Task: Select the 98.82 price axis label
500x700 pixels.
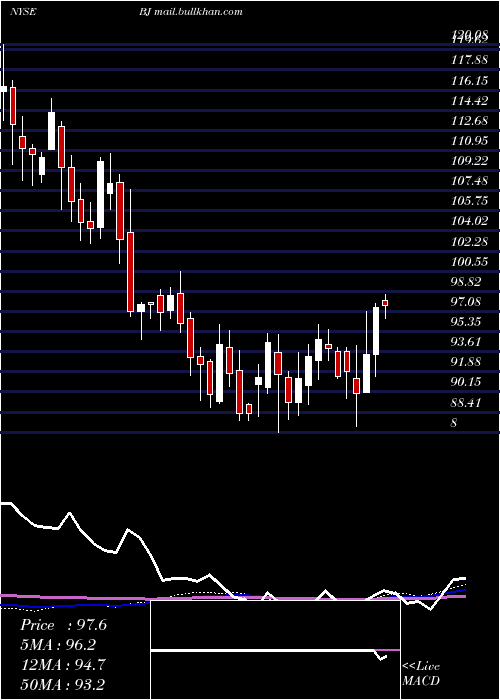Action: coord(466,282)
